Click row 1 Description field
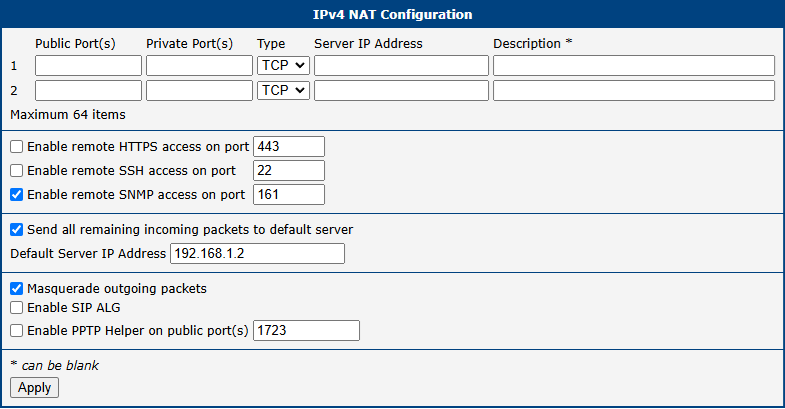Image resolution: width=785 pixels, height=409 pixels. [634, 66]
